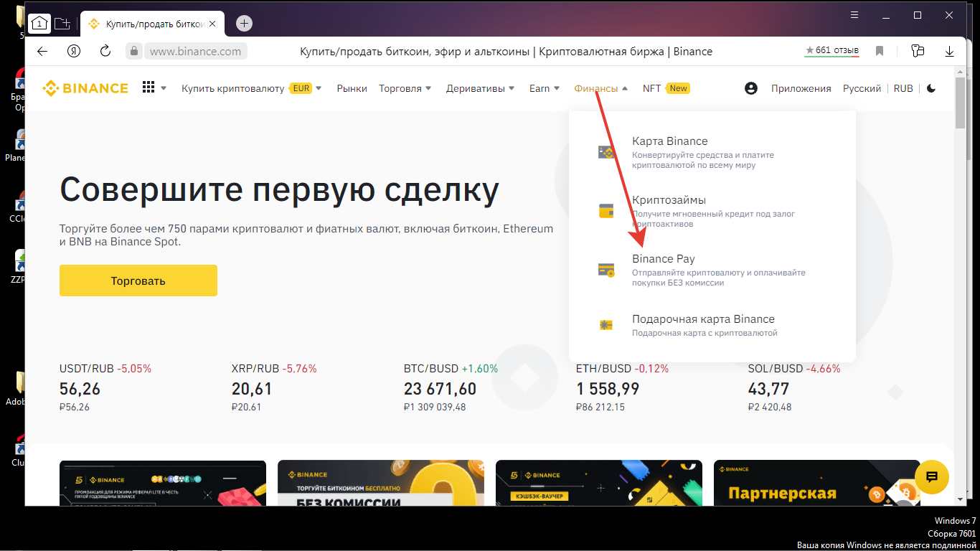Close the Купить/продать биткоин tab
The width and height of the screenshot is (980, 551).
click(x=212, y=24)
